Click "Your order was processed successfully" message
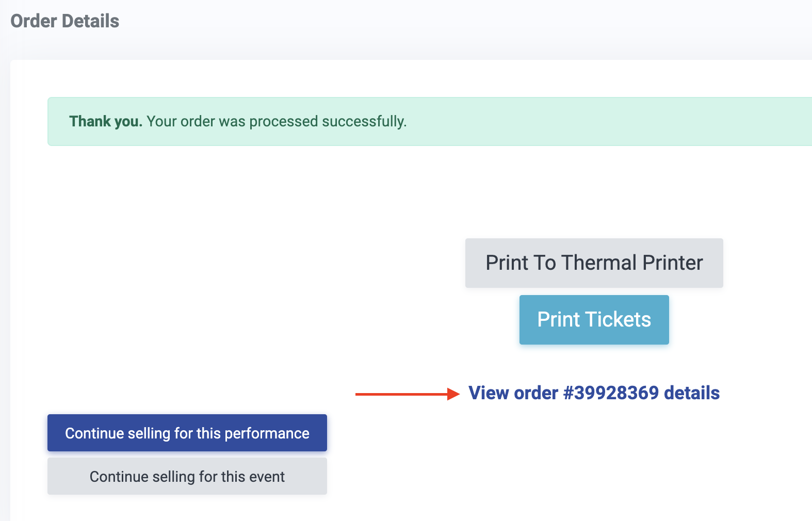Screen dimensions: 812x521 277,122
